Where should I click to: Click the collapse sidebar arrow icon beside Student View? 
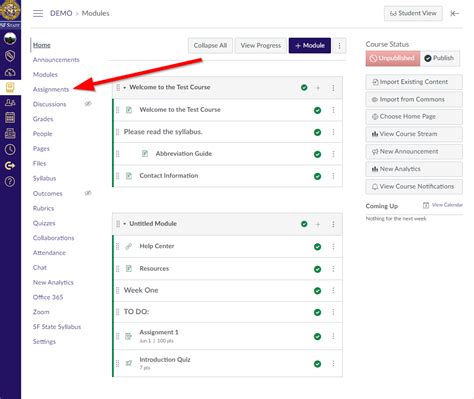point(455,13)
